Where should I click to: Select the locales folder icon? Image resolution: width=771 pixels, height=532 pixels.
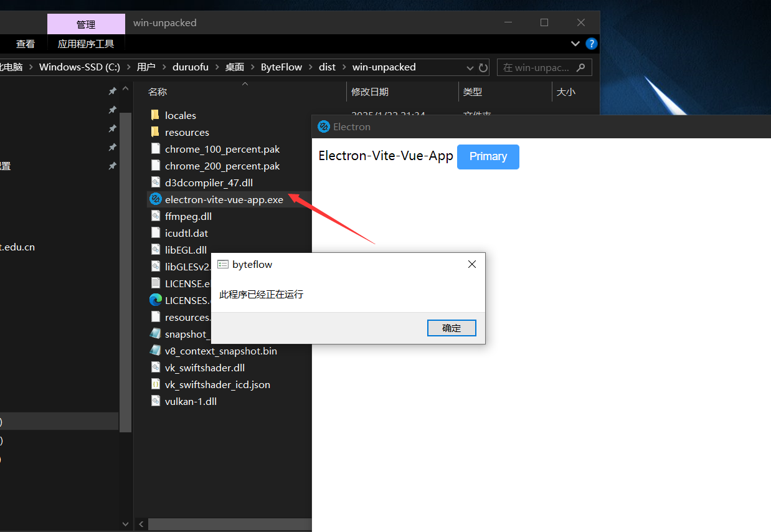[155, 115]
